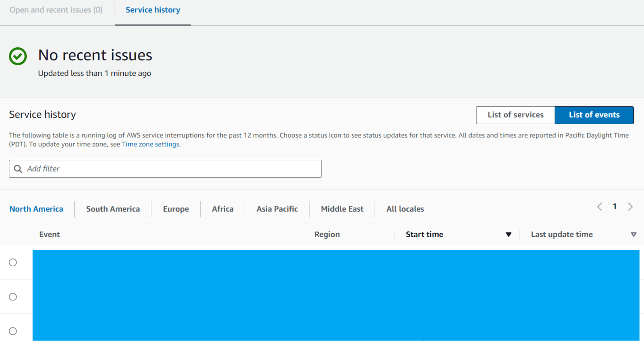644x342 pixels.
Task: Open the Time zone settings link
Action: [150, 144]
